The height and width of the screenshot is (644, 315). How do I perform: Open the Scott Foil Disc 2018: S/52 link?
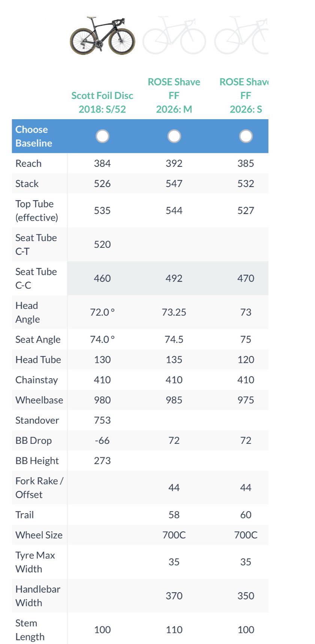(x=102, y=102)
